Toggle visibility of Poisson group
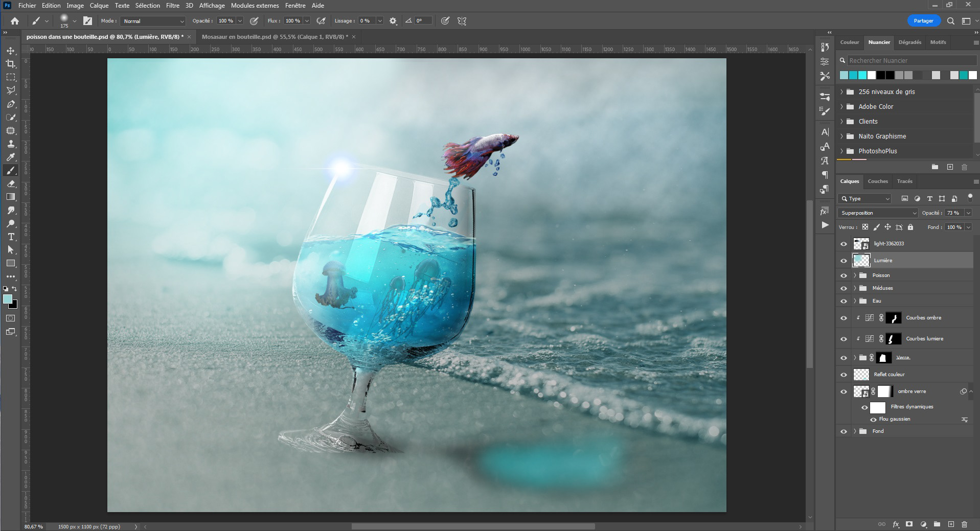Screen dimensions: 980x531 tap(844, 275)
